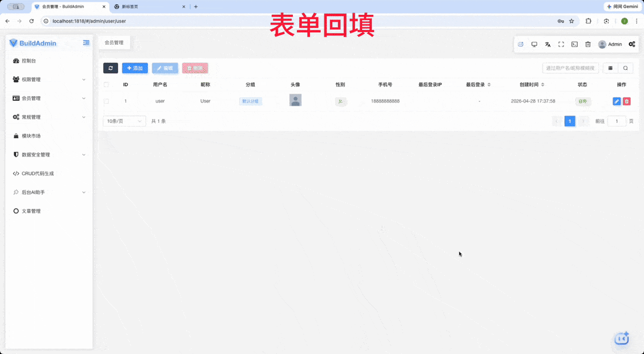Open the terminal icon in navbar

pos(575,44)
